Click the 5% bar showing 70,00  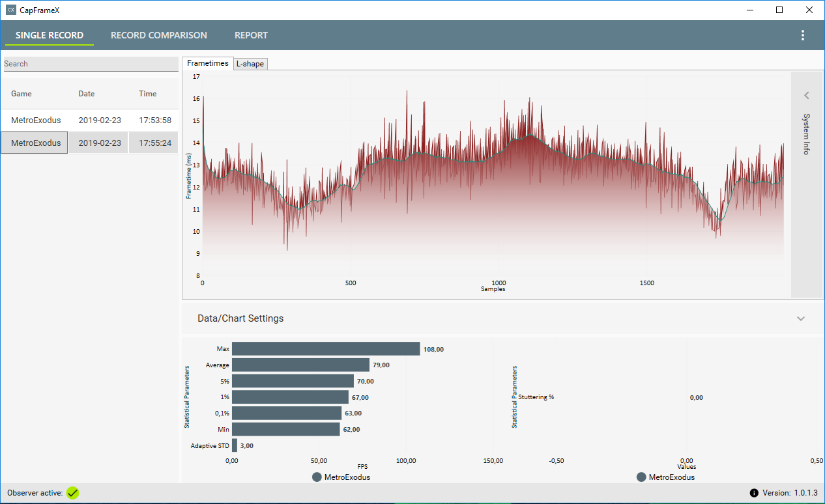tap(293, 381)
